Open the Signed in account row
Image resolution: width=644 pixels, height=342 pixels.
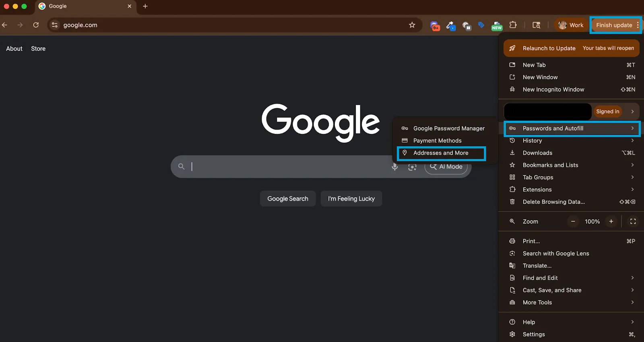click(x=572, y=111)
